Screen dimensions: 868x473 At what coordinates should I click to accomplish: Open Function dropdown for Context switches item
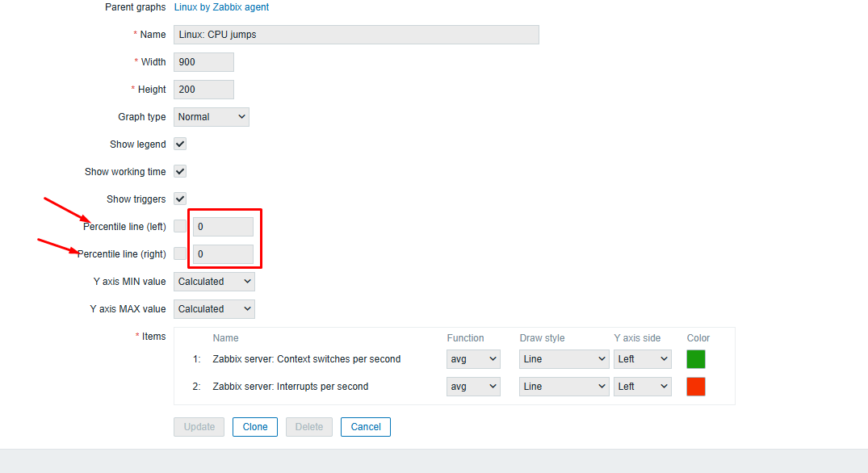click(x=473, y=359)
